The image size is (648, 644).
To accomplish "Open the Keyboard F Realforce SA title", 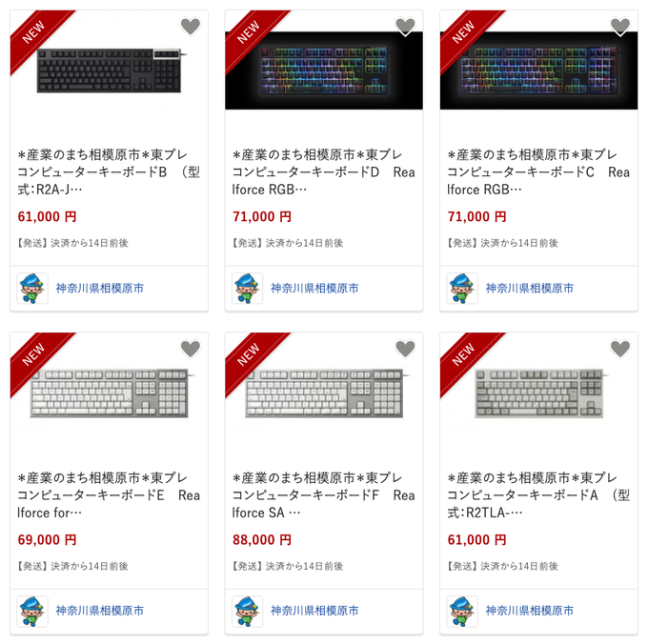I will point(324,494).
